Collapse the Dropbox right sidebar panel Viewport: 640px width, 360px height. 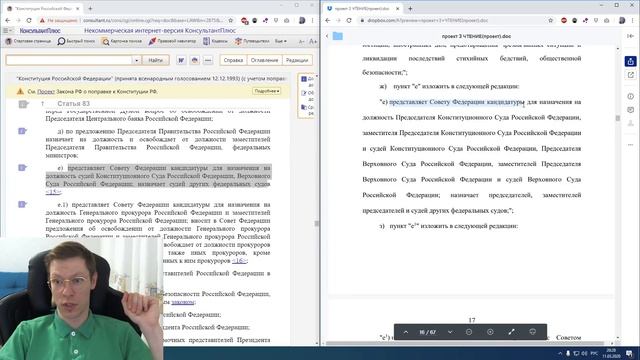click(x=631, y=36)
